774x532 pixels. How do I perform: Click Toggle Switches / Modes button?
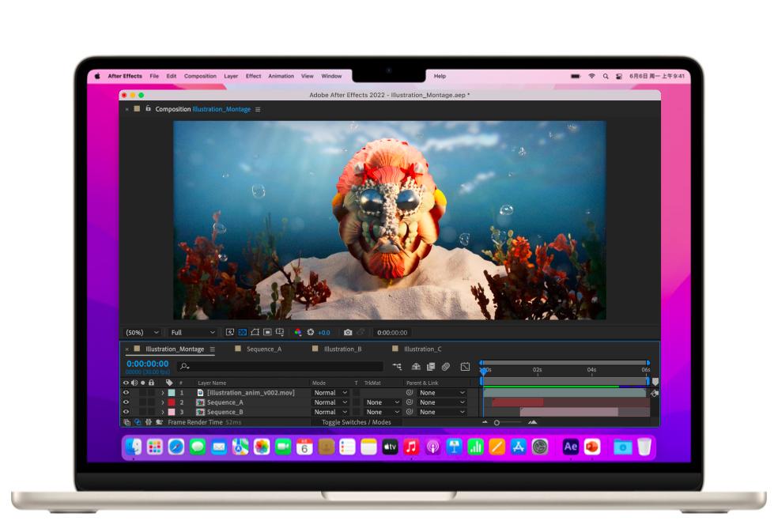click(357, 422)
